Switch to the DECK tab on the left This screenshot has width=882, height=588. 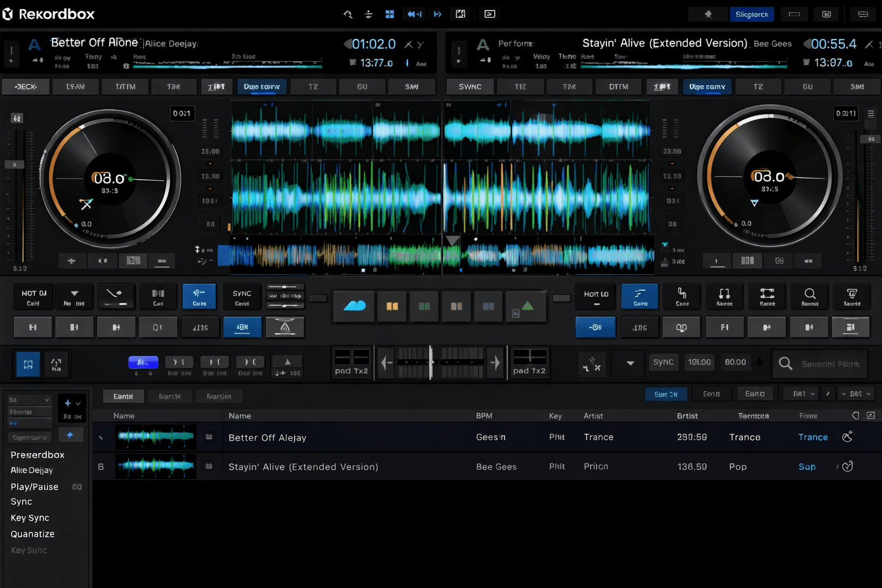[x=25, y=87]
